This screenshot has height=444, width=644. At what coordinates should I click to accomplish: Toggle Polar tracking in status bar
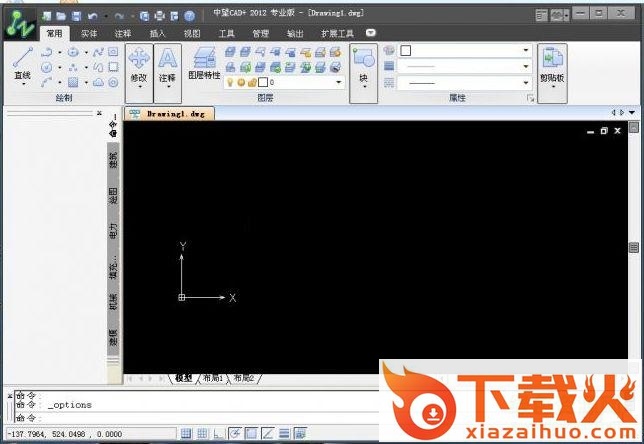click(235, 433)
